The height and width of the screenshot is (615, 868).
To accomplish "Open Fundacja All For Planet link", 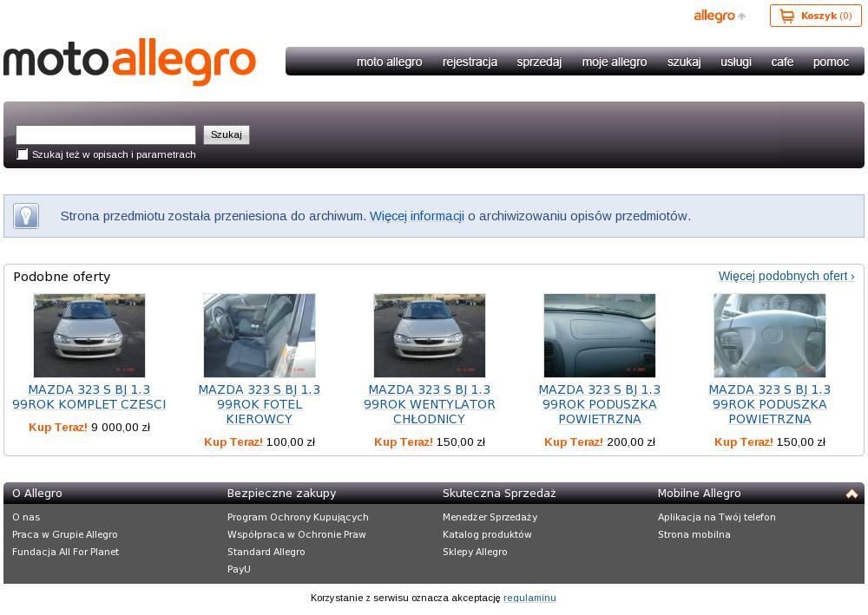I will click(65, 552).
